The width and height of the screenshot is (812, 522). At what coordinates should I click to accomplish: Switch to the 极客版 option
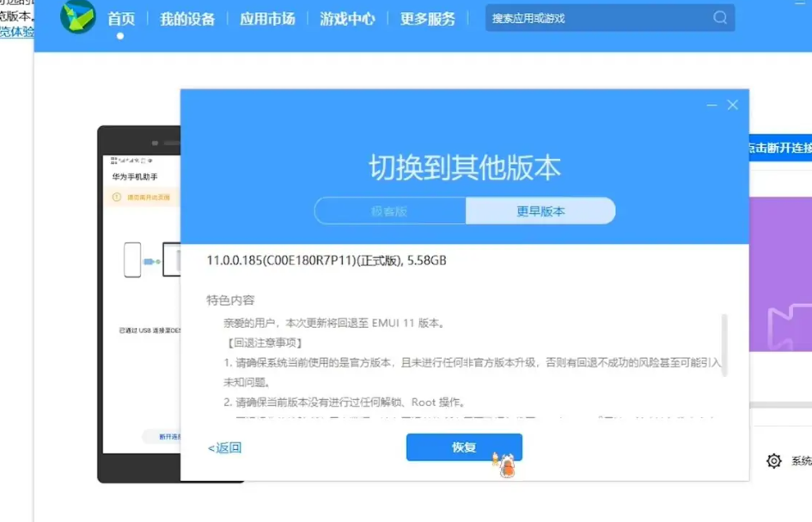tap(389, 211)
